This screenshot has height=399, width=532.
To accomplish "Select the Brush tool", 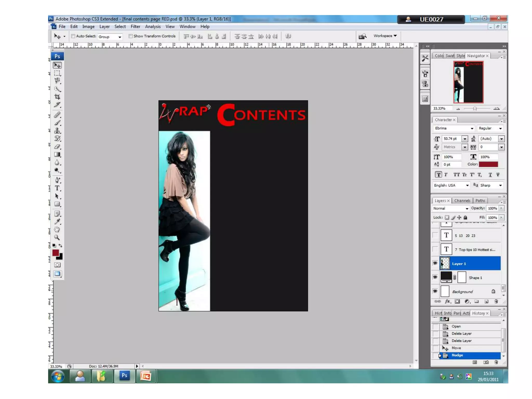I will pos(57,123).
